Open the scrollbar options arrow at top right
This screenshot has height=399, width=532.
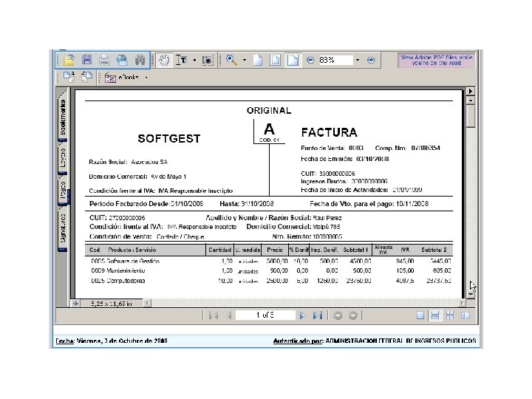(471, 91)
